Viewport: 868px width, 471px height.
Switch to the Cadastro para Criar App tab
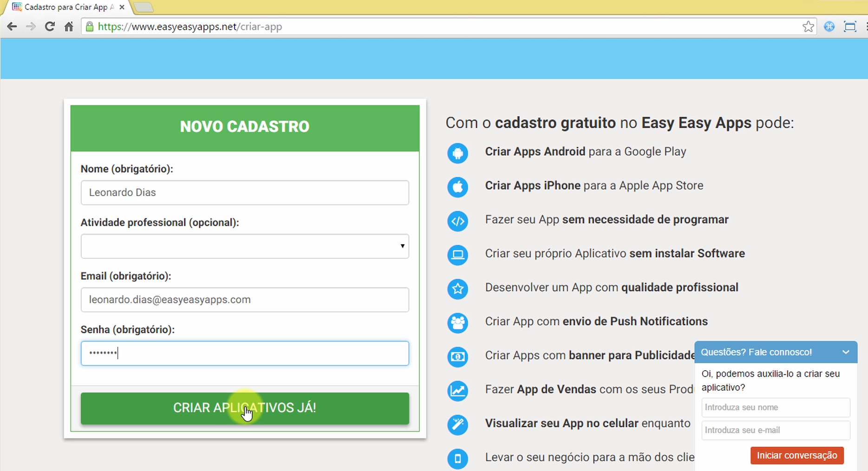point(65,7)
